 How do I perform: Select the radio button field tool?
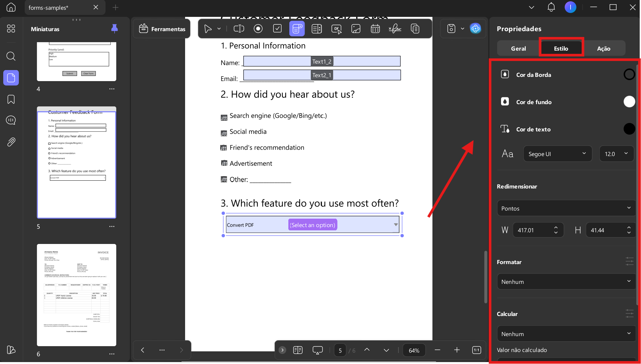pos(258,29)
